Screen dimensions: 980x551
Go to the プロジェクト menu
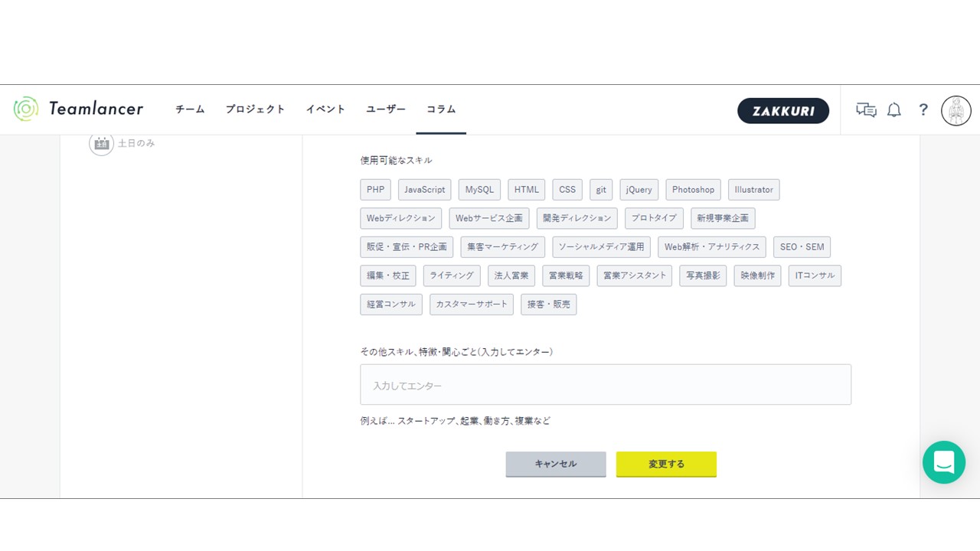coord(255,109)
